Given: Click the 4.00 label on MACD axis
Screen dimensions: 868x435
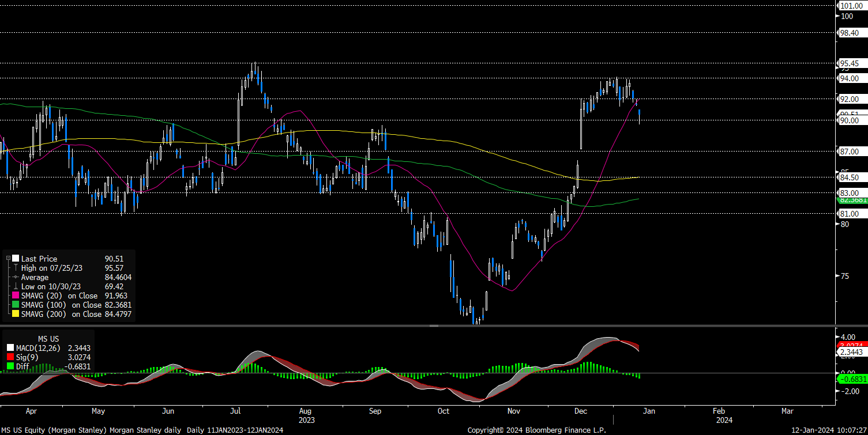Looking at the screenshot, I should [848, 336].
